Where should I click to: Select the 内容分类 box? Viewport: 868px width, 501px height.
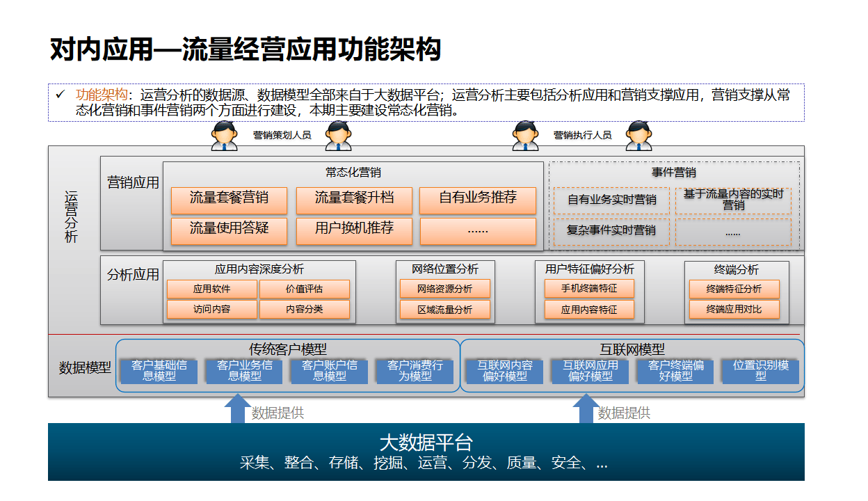click(305, 310)
